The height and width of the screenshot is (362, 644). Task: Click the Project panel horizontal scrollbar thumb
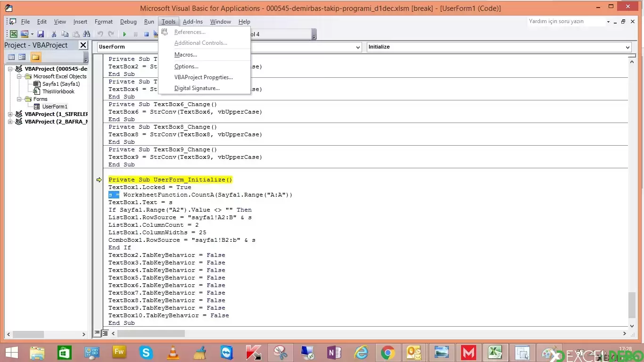point(28,334)
